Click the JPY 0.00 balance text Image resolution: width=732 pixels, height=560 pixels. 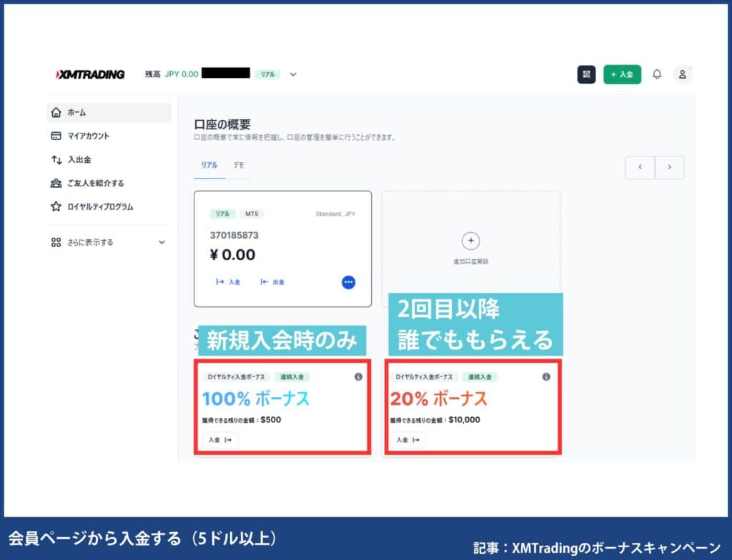(182, 74)
